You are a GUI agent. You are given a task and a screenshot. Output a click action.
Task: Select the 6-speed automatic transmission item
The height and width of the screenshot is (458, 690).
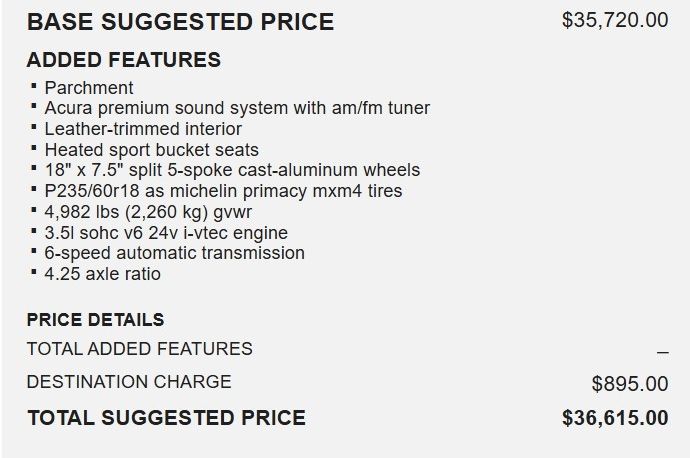click(x=174, y=253)
